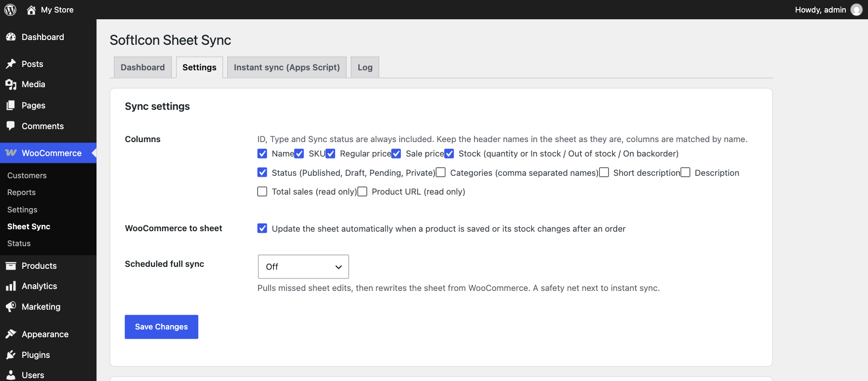This screenshot has height=381, width=868.
Task: Click the Media icon in sidebar
Action: 11,84
